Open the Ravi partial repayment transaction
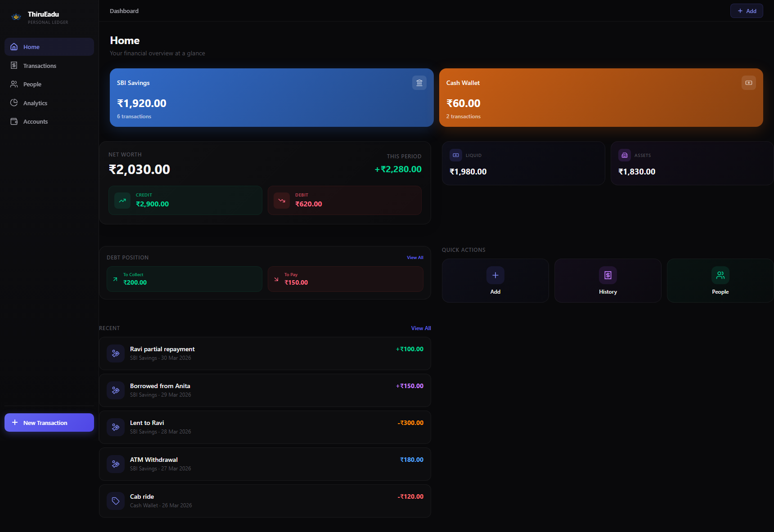 point(265,353)
